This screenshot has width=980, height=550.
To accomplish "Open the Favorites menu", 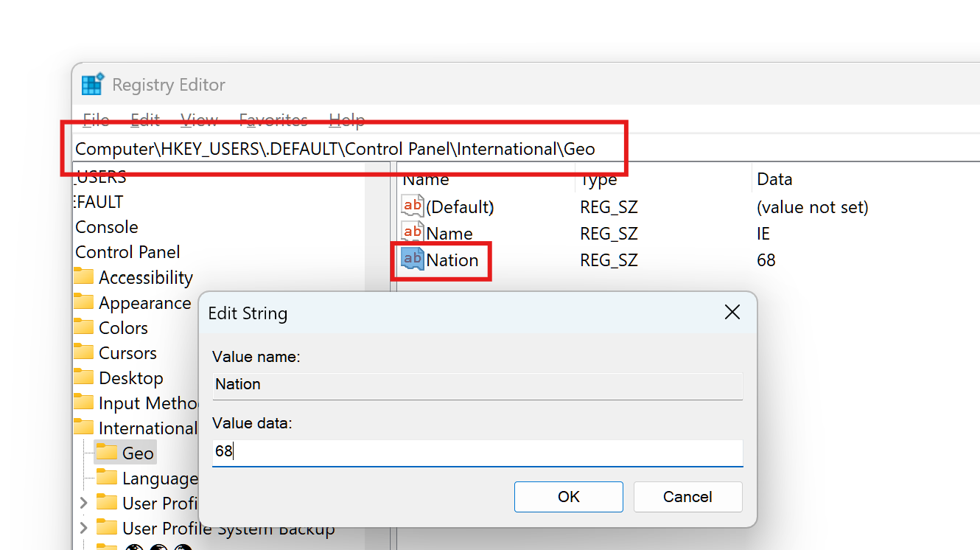I will click(x=273, y=120).
